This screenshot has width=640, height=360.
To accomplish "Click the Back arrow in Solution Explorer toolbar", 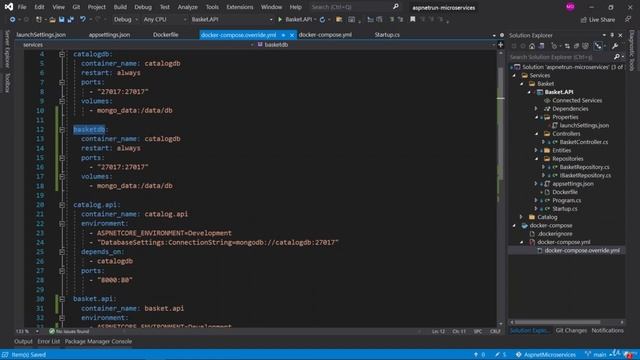I will point(514,46).
